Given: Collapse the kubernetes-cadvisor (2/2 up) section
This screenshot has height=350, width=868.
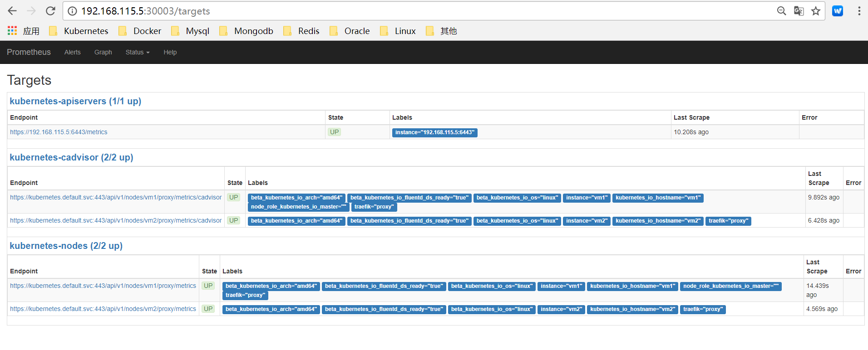Looking at the screenshot, I should pyautogui.click(x=71, y=157).
